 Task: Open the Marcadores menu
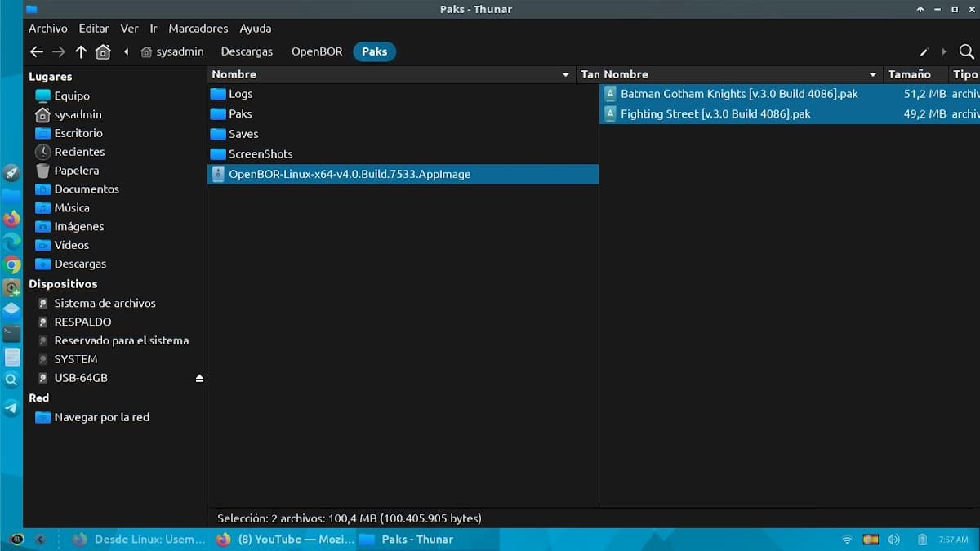click(198, 29)
